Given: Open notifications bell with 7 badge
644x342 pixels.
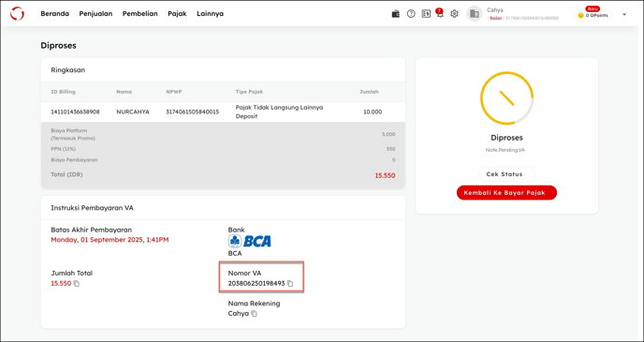Looking at the screenshot, I should click(x=440, y=13).
